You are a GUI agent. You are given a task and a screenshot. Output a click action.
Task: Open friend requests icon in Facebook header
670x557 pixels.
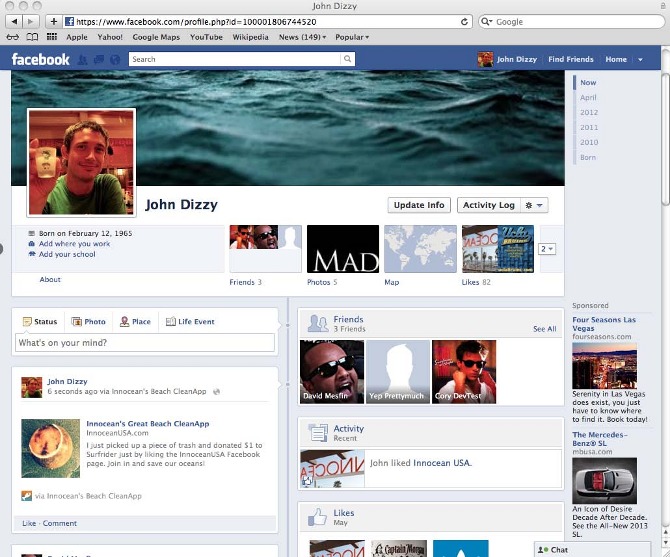82,60
